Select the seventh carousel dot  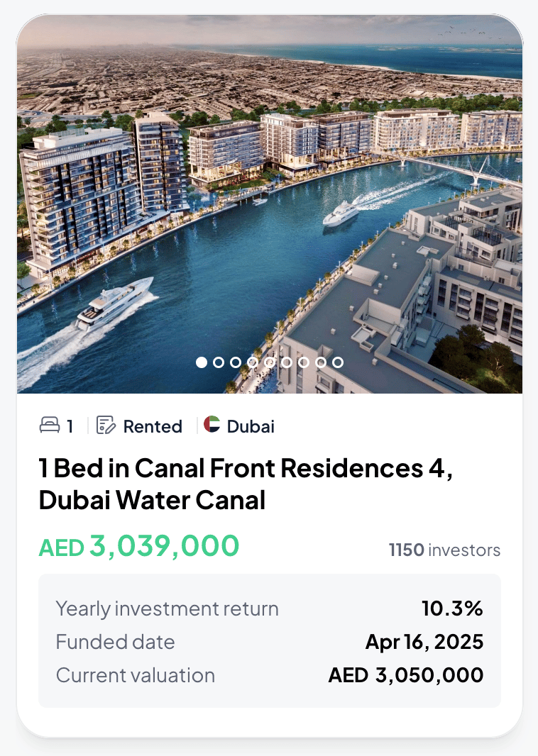[304, 362]
